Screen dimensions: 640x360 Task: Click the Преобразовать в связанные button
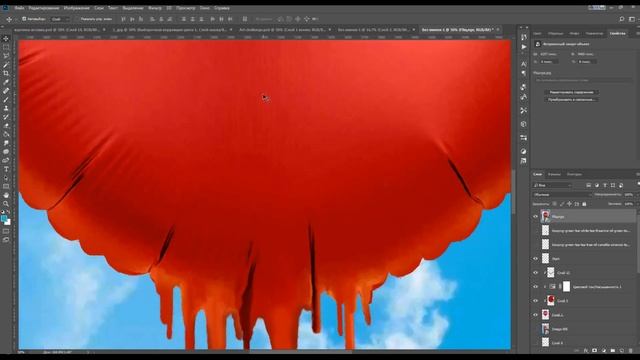(571, 100)
